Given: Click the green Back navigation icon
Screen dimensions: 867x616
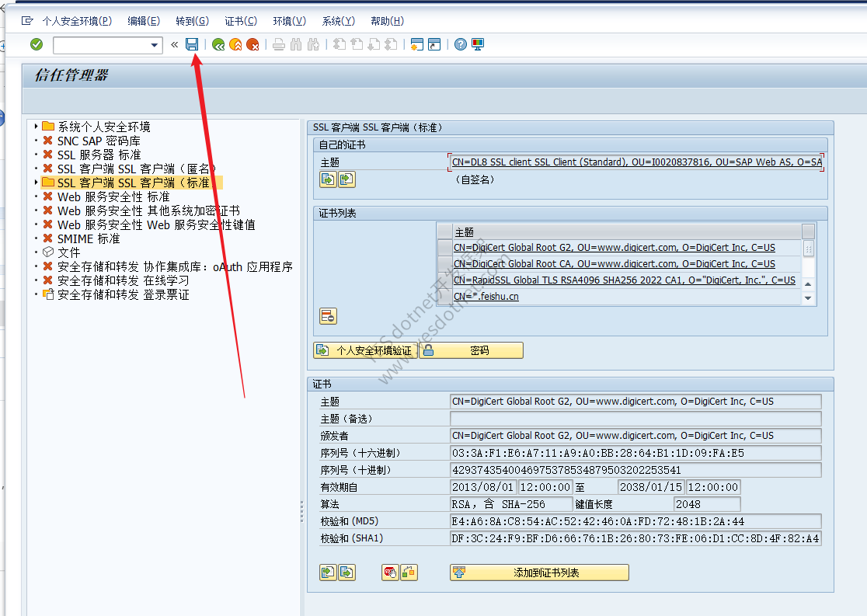Looking at the screenshot, I should pos(218,44).
